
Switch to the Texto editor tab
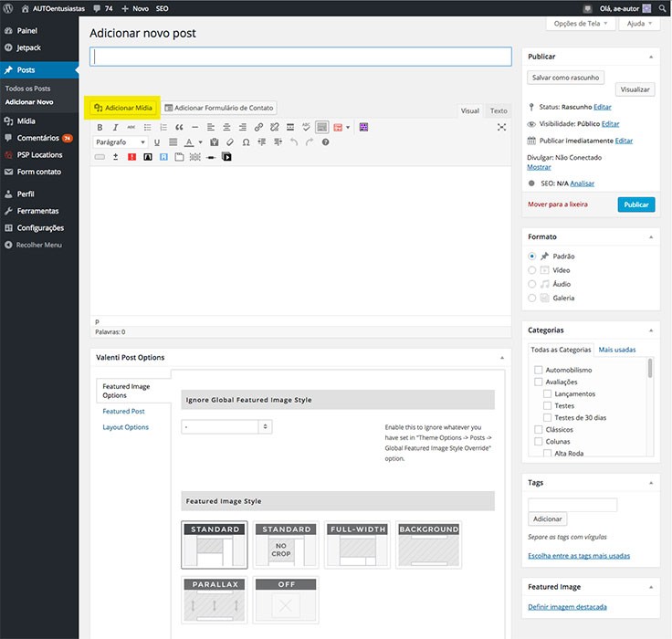tap(499, 111)
